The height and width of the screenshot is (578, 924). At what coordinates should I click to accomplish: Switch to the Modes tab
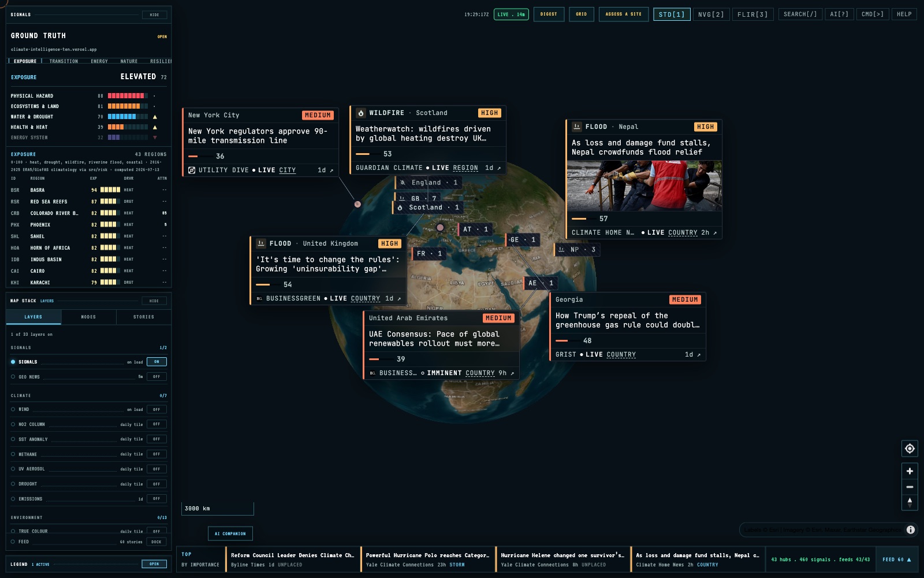click(88, 317)
